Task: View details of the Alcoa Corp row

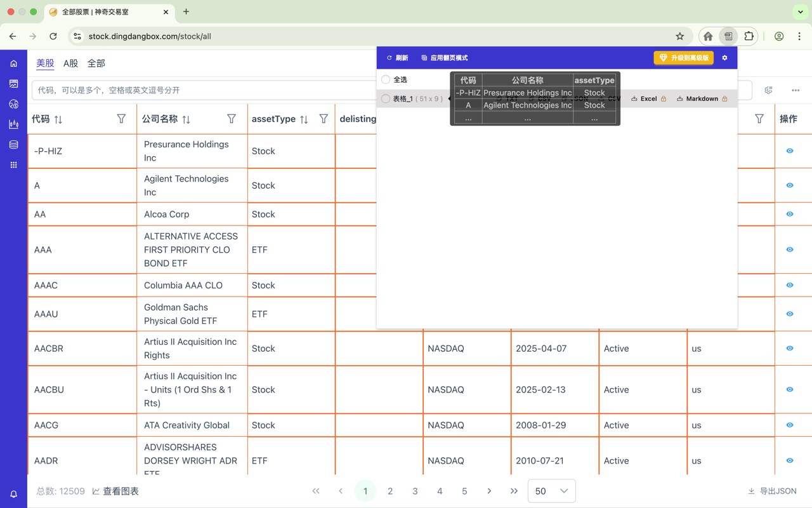Action: [x=790, y=214]
